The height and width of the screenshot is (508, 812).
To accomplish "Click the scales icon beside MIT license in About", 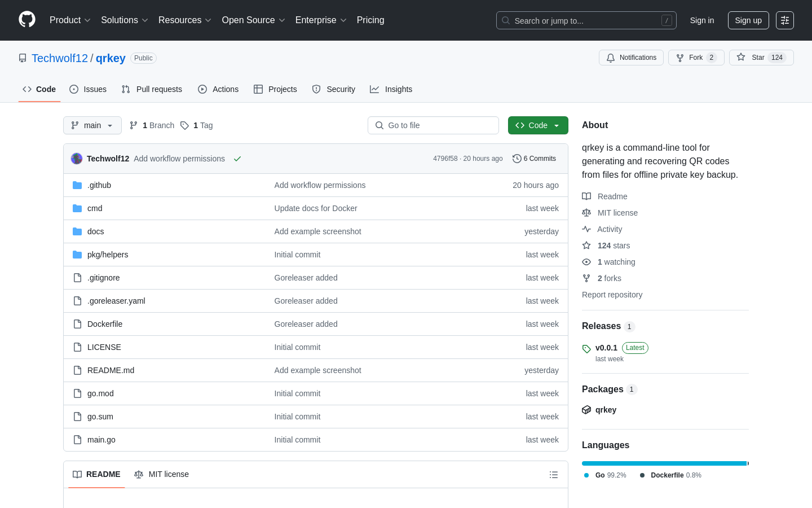I will [x=586, y=213].
